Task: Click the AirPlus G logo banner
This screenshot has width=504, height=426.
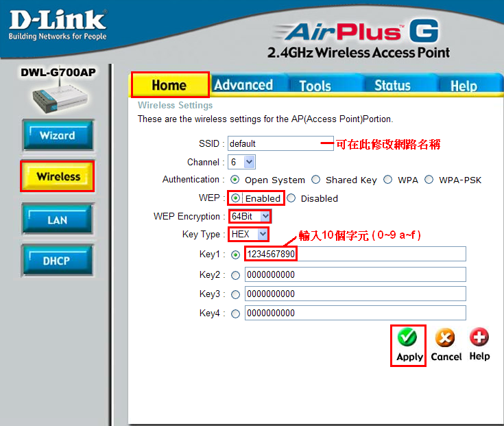Action: point(358,32)
